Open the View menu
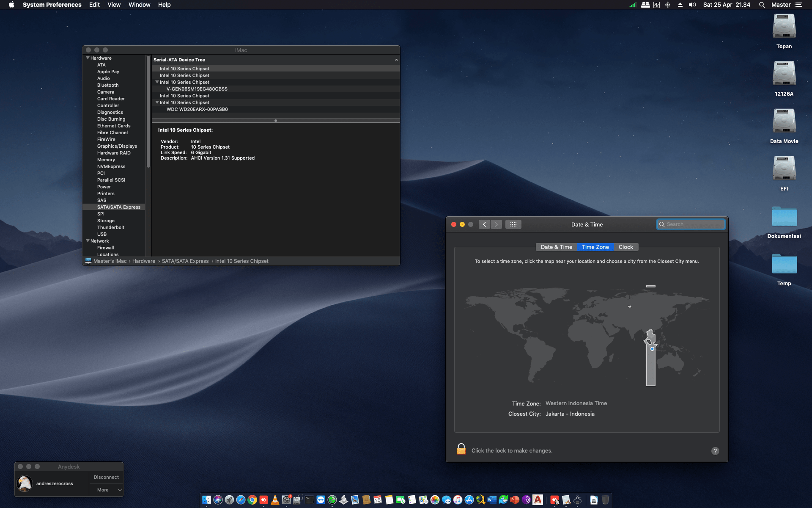The height and width of the screenshot is (508, 812). 114,5
